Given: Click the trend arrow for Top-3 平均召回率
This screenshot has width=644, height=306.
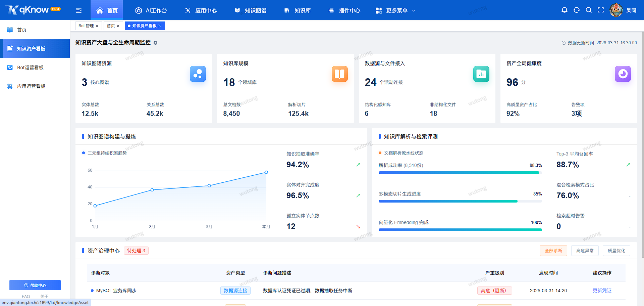Looking at the screenshot, I should pos(628,165).
